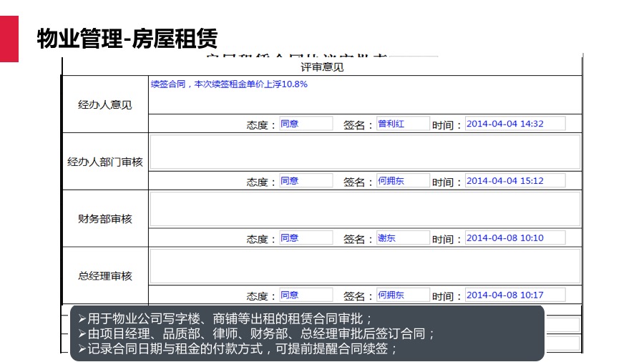Click the 态度 field in 总经理审核 row
The width and height of the screenshot is (644, 362).
point(306,295)
